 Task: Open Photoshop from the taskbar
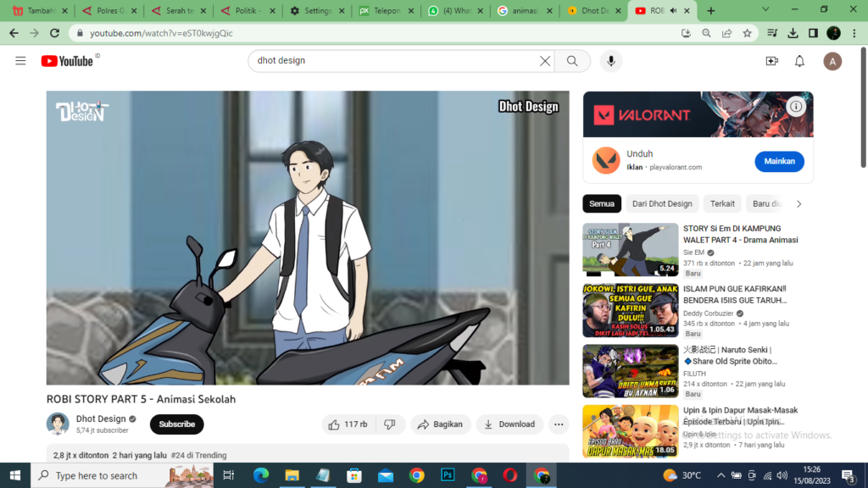point(448,475)
